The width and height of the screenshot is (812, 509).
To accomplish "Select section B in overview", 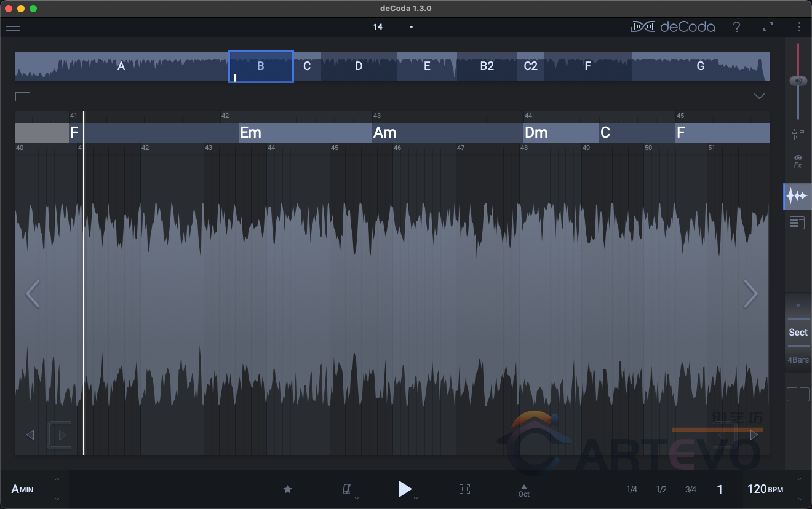I will [261, 66].
